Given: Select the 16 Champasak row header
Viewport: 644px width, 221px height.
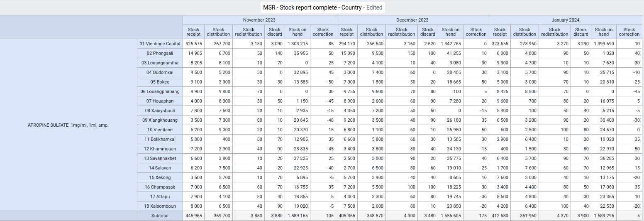Looking at the screenshot, I should (x=160, y=187).
